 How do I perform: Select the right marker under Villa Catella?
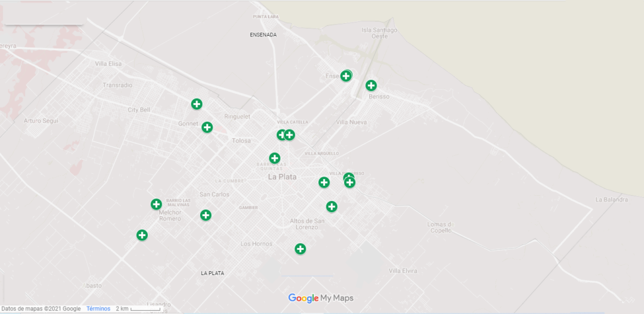click(289, 135)
